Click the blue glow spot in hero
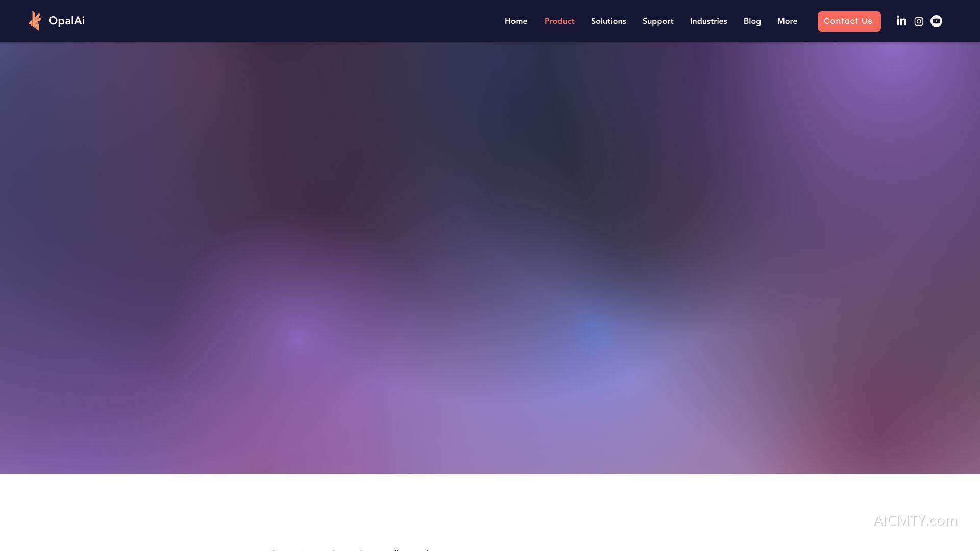 595,329
